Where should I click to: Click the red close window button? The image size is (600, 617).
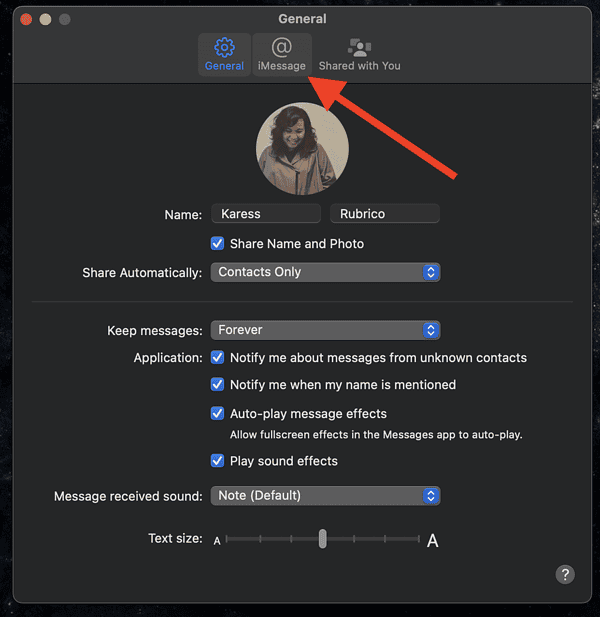tap(26, 19)
